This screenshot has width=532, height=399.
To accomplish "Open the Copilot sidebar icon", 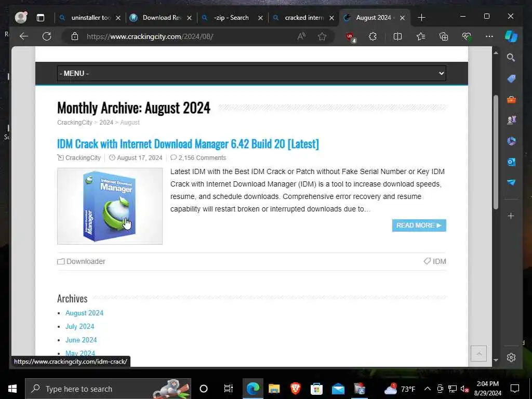I will click(x=511, y=36).
